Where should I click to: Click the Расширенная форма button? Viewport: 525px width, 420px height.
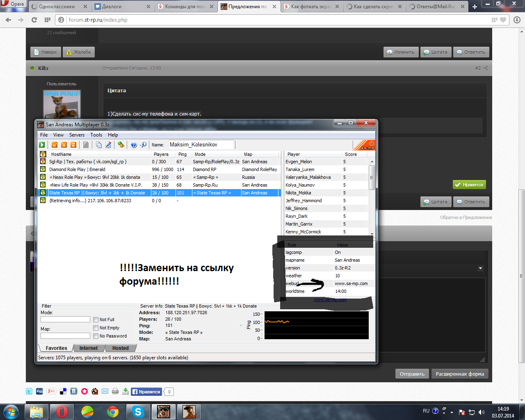460,374
